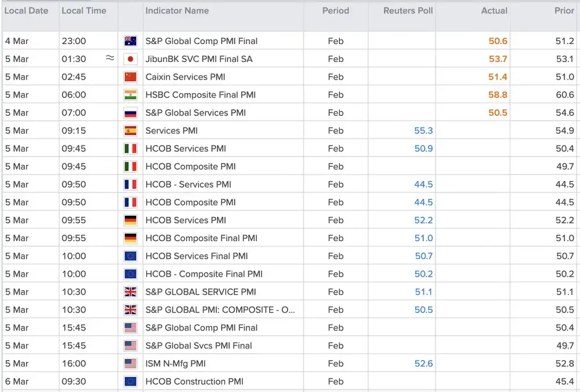Click US flag in S&P Global Svcs PMI Final row
This screenshot has height=392, width=580.
pyautogui.click(x=130, y=346)
